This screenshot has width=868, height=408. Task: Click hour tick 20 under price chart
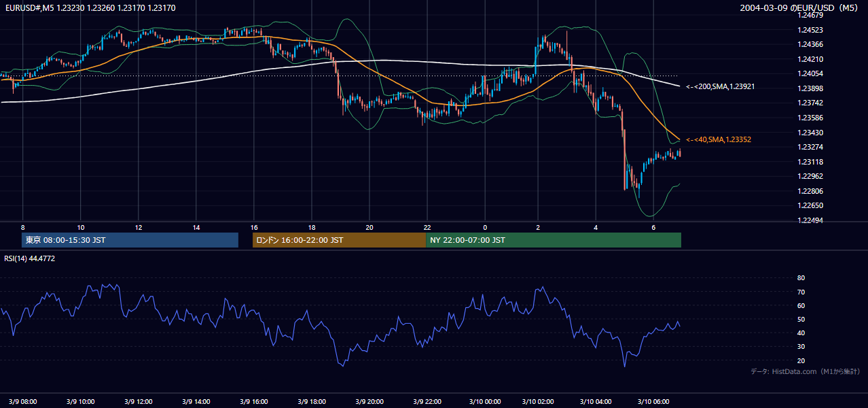coord(369,226)
